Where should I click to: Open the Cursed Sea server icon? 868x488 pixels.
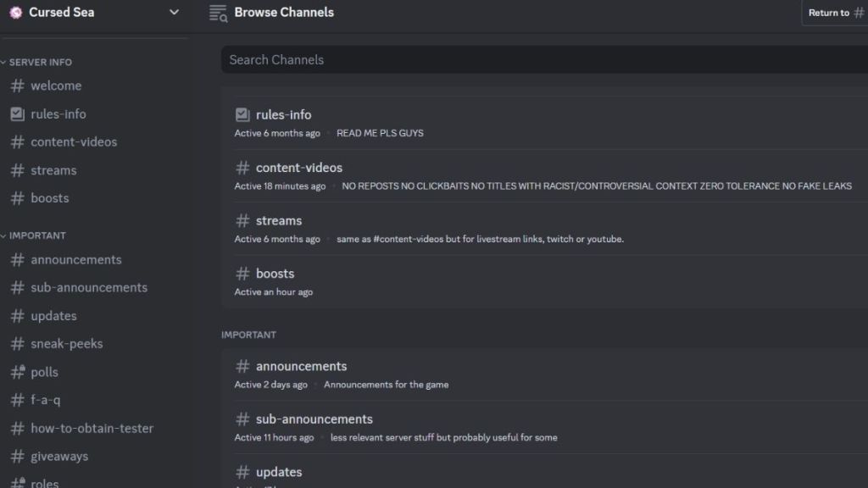pos(15,12)
